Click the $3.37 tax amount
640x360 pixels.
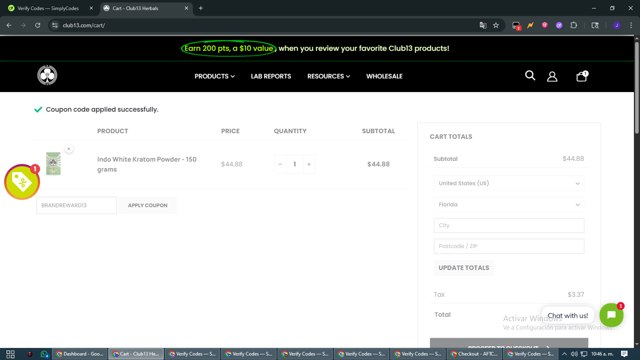576,294
